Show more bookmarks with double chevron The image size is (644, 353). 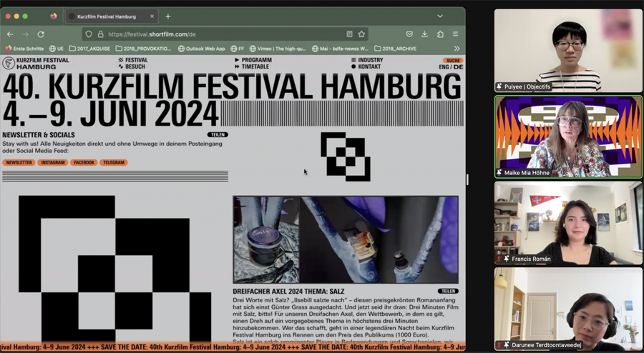457,49
